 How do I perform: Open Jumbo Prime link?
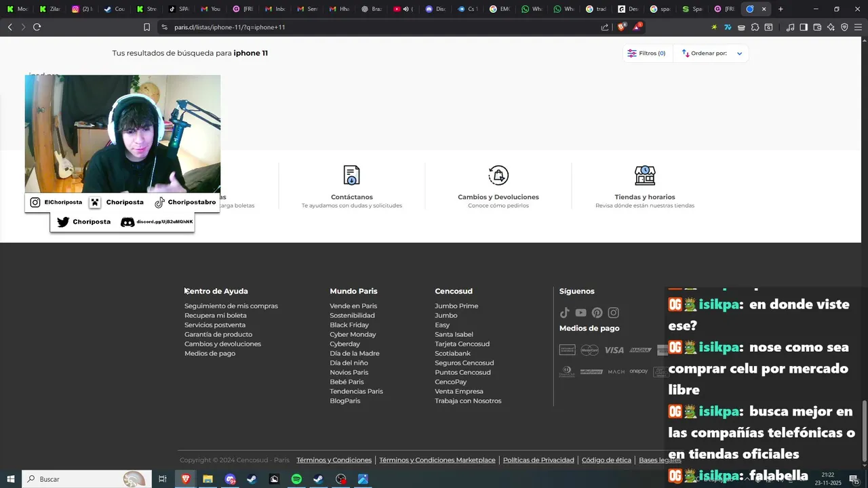tap(456, 306)
